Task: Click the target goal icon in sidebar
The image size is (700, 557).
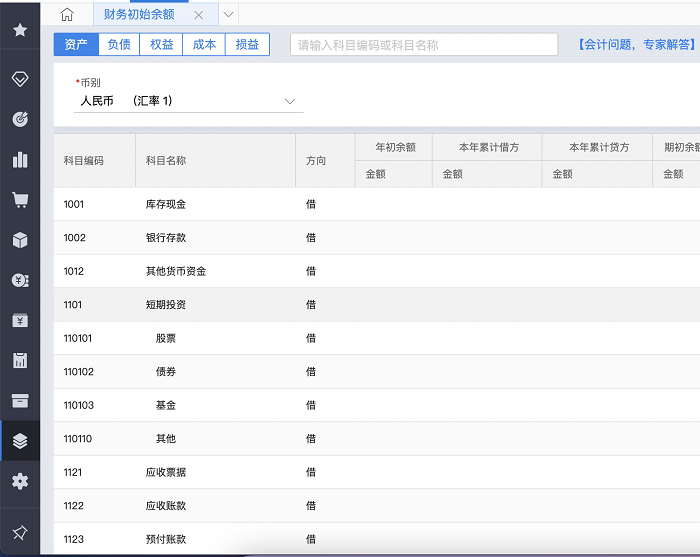Action: pyautogui.click(x=19, y=119)
